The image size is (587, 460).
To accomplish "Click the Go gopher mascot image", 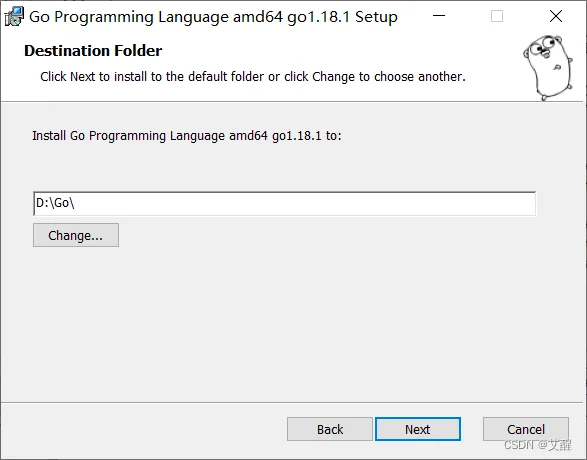I will (548, 68).
